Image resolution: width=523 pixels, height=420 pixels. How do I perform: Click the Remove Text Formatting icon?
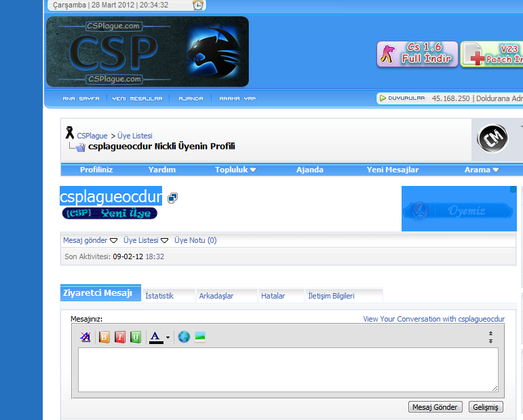point(86,337)
